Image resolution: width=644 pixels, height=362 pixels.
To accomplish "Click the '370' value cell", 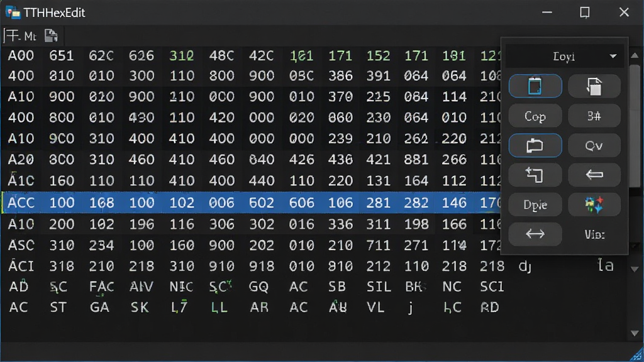I will coord(340,96).
